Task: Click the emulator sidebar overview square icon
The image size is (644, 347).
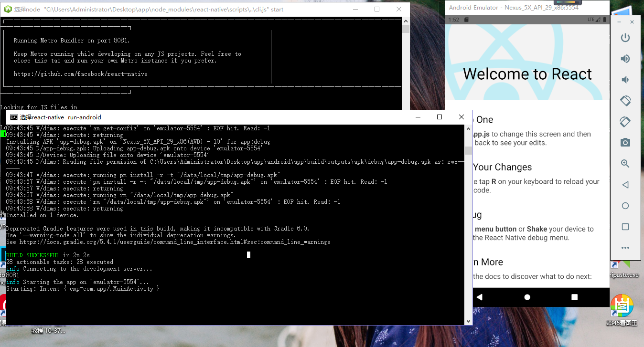Action: 625,227
